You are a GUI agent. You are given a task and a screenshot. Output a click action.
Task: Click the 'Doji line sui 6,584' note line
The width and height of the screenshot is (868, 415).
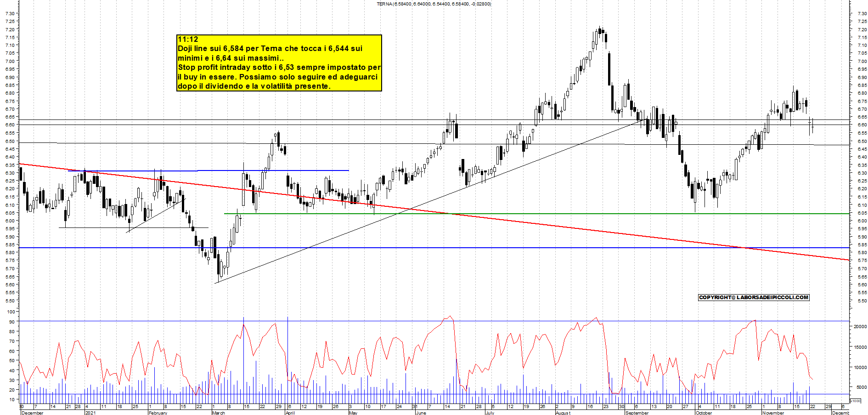click(x=270, y=49)
